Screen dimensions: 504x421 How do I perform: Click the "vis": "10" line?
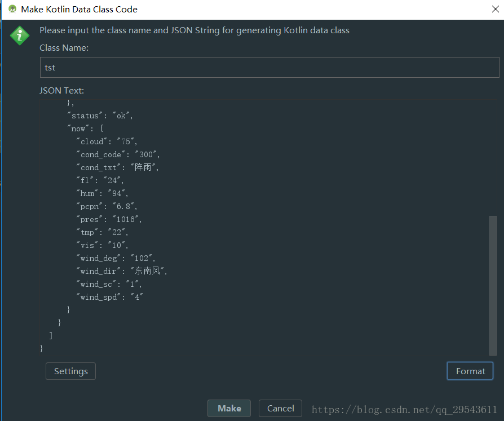[102, 245]
